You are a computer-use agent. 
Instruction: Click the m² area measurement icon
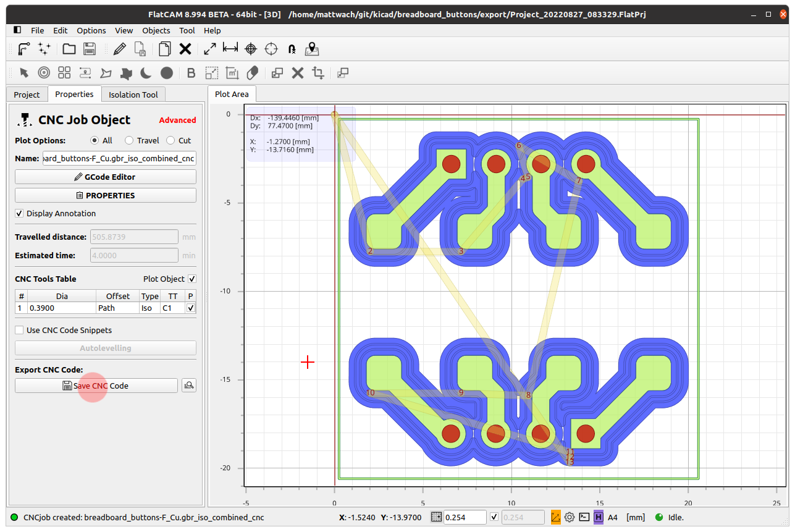coord(232,73)
